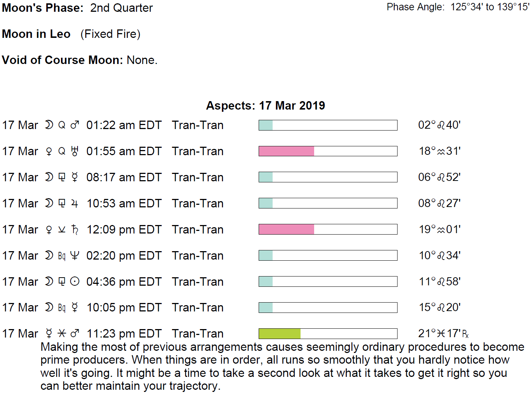Click the Neptune glyph in the 02:20 pm row
Screen dimensions: 532x396
click(75, 256)
